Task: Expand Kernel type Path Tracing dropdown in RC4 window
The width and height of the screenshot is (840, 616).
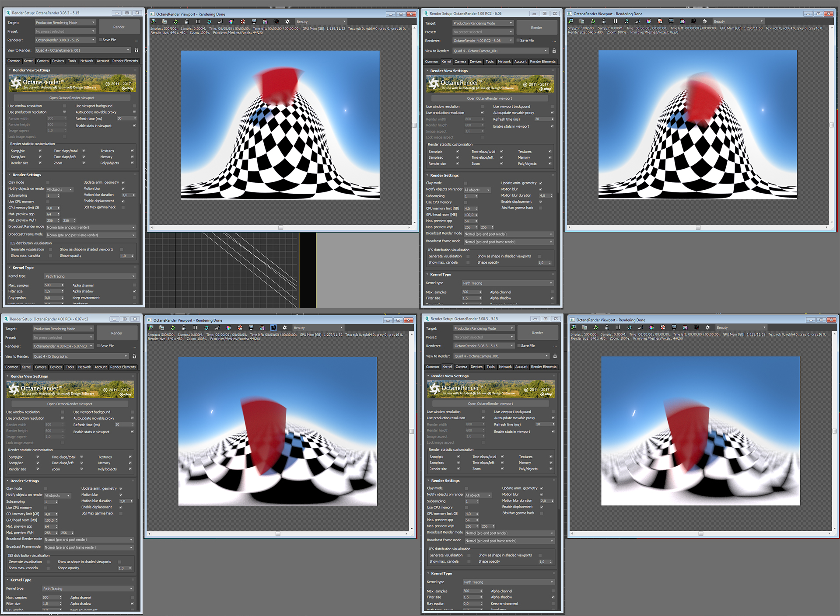Action: tap(88, 588)
